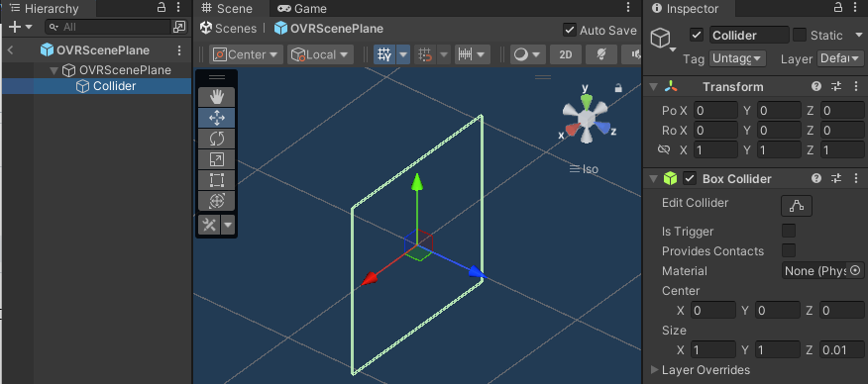
Task: Open the custom editor tools icon
Action: pos(209,225)
